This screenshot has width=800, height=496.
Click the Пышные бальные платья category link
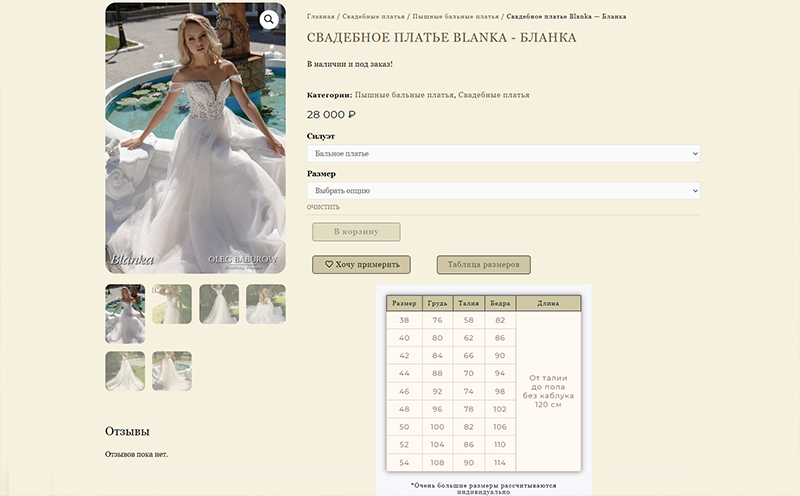click(404, 95)
